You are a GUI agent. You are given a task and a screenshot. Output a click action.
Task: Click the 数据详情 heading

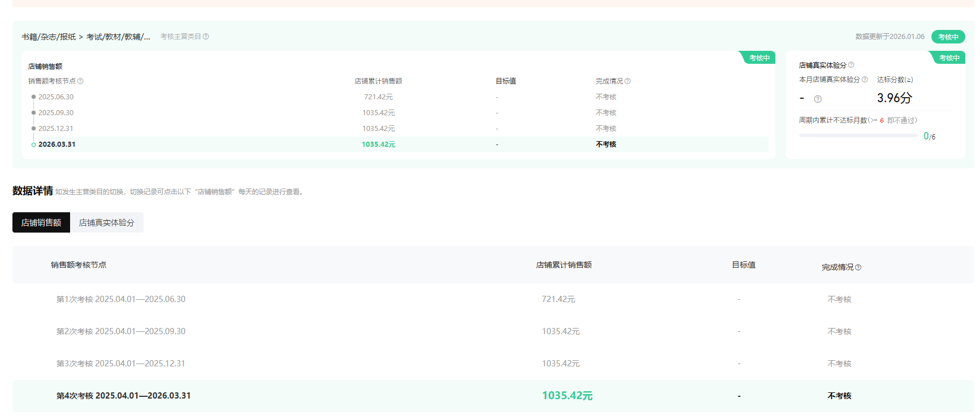click(33, 191)
